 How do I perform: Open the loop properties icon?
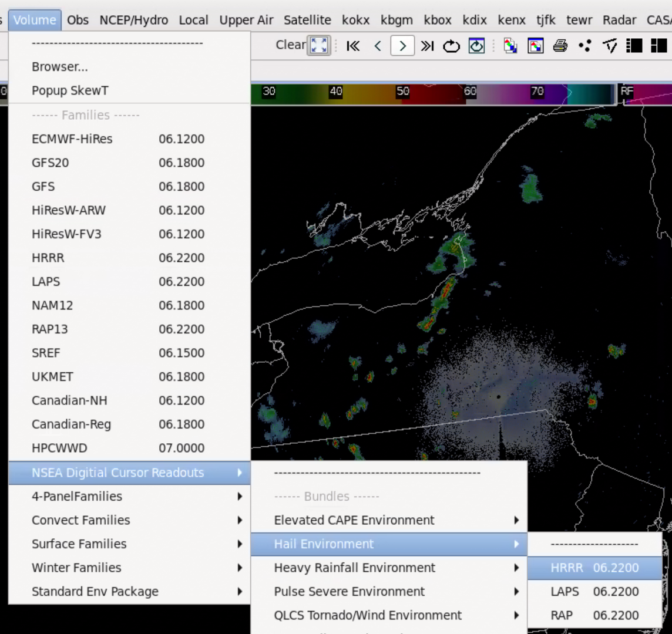pos(476,46)
